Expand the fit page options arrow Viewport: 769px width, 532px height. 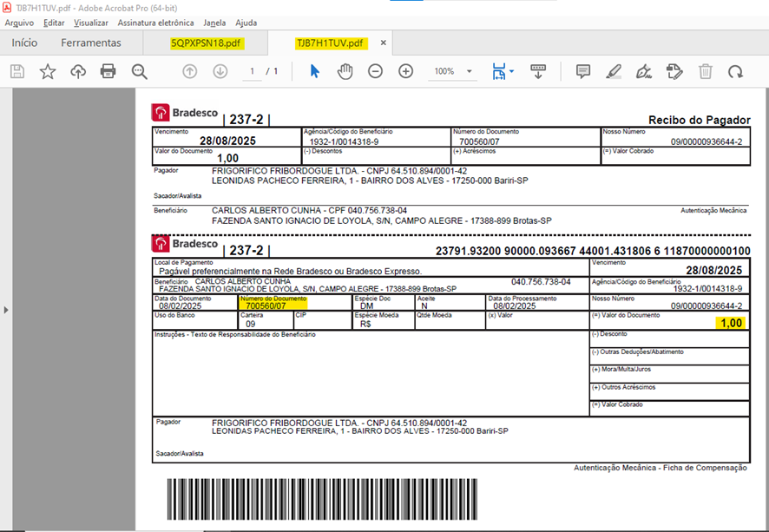tap(511, 71)
